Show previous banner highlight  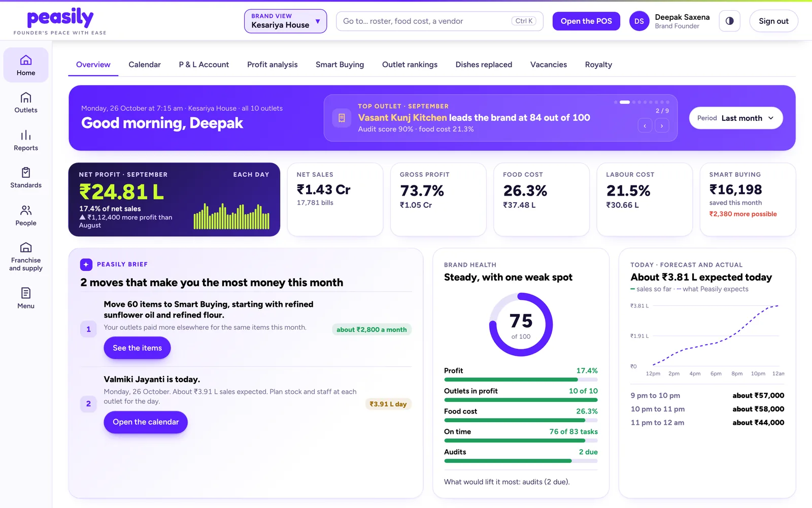pos(645,125)
